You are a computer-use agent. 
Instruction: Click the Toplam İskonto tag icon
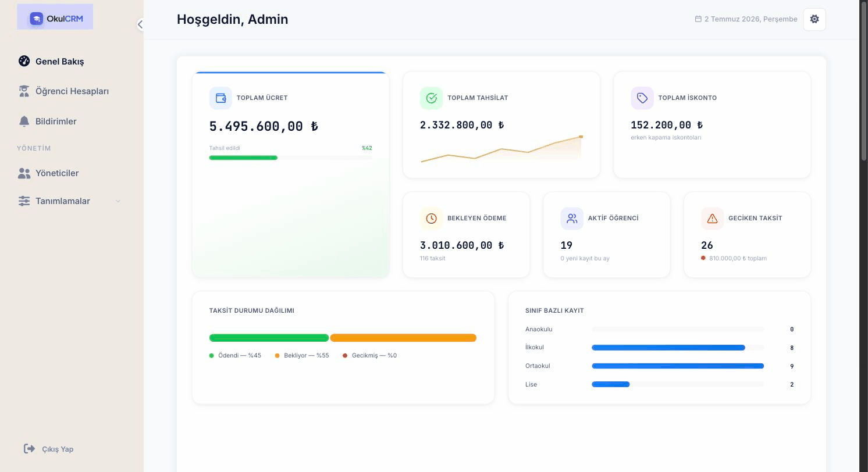pos(642,98)
